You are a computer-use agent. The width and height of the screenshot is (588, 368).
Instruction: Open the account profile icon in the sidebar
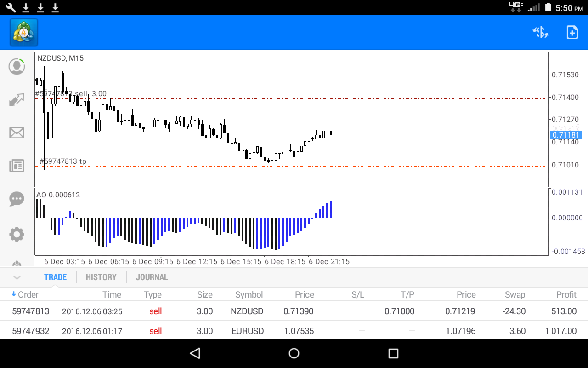click(x=17, y=66)
